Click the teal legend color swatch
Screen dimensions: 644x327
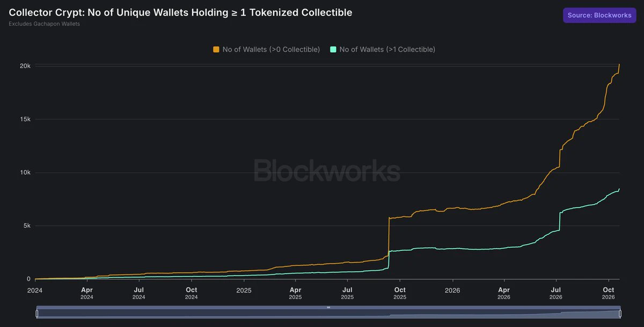[333, 49]
